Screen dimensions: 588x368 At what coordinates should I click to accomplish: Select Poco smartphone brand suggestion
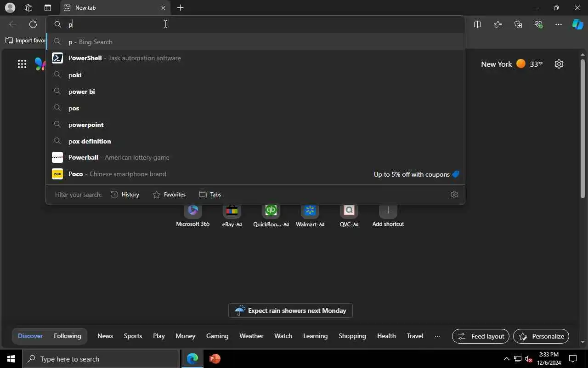click(x=255, y=174)
